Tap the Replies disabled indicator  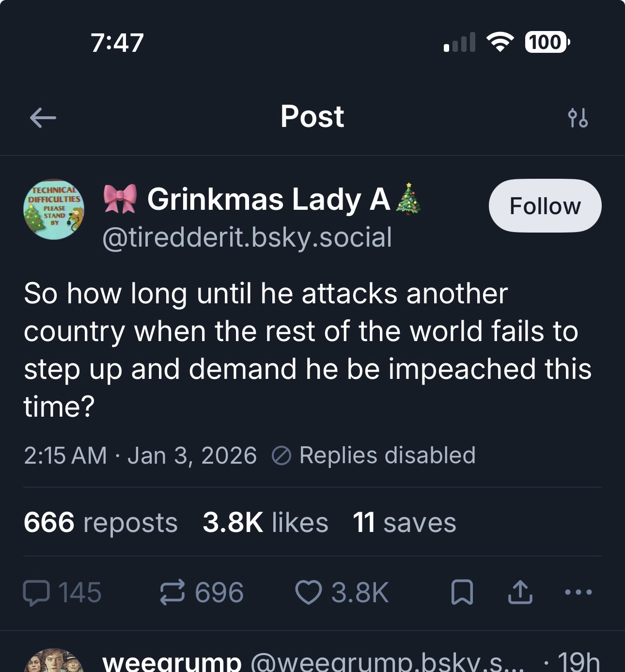point(374,455)
